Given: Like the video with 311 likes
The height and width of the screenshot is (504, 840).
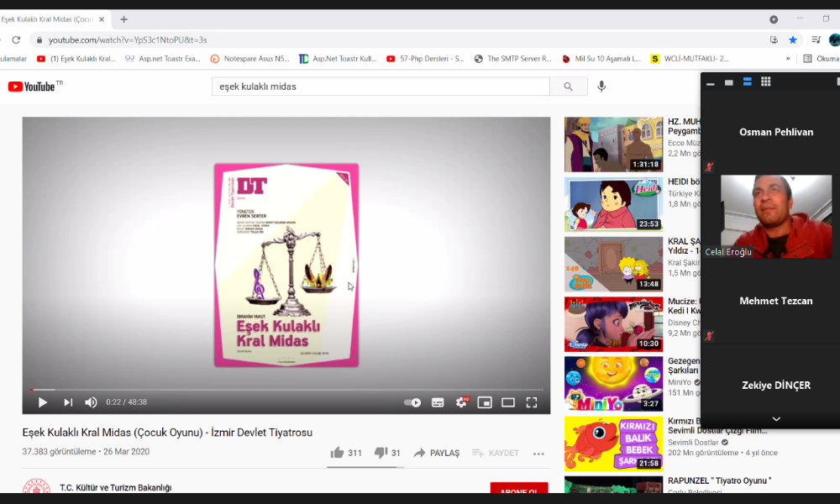Looking at the screenshot, I should coord(346,453).
